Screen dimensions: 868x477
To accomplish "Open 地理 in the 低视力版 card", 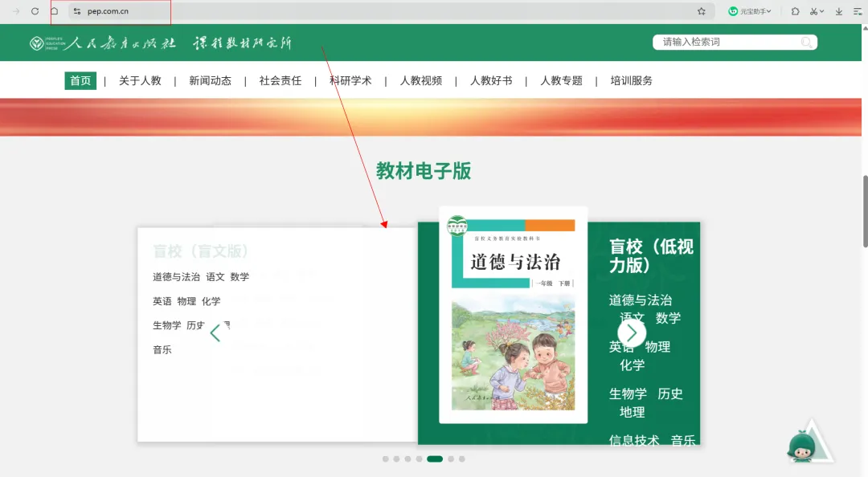I will 633,412.
